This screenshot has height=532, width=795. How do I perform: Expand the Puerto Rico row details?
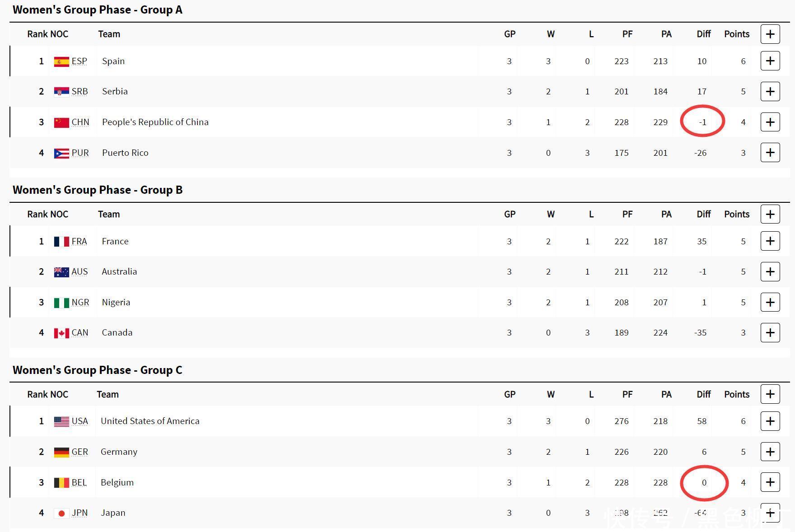pyautogui.click(x=770, y=153)
